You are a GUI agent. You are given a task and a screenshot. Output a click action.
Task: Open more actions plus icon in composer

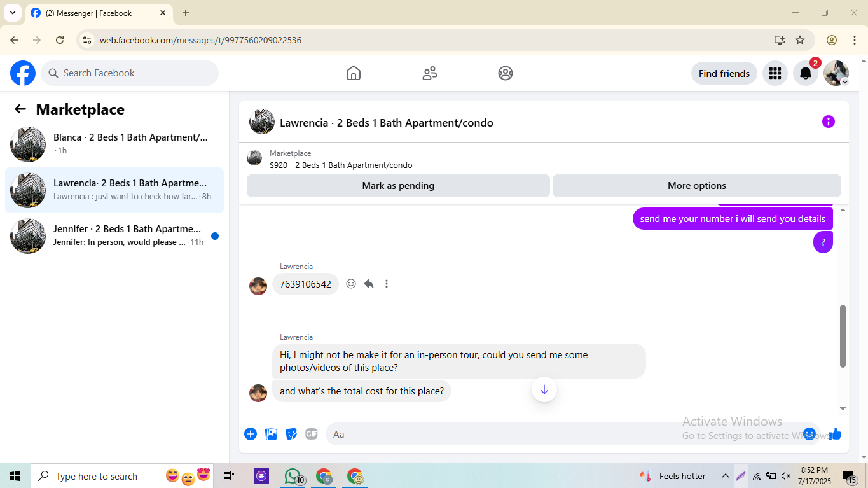point(251,434)
